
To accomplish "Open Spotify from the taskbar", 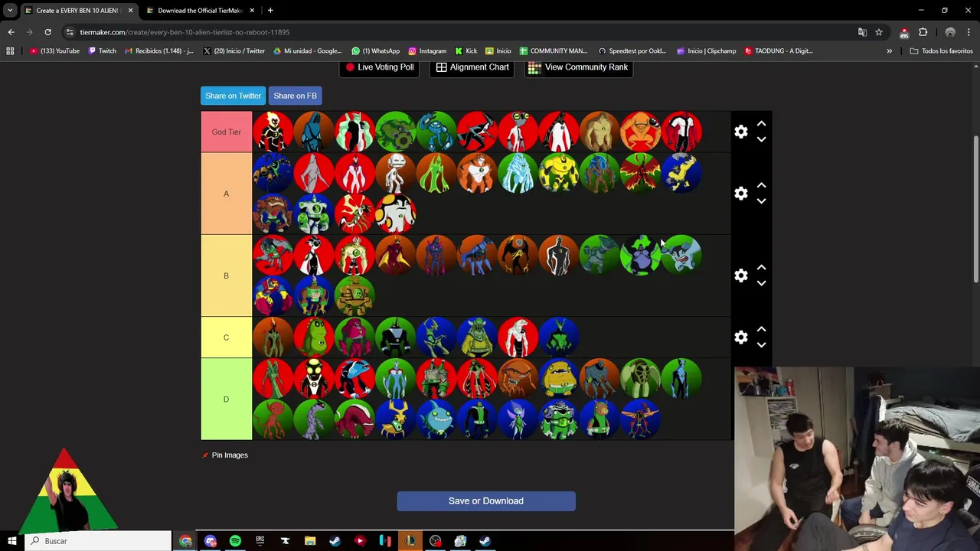I will (235, 541).
